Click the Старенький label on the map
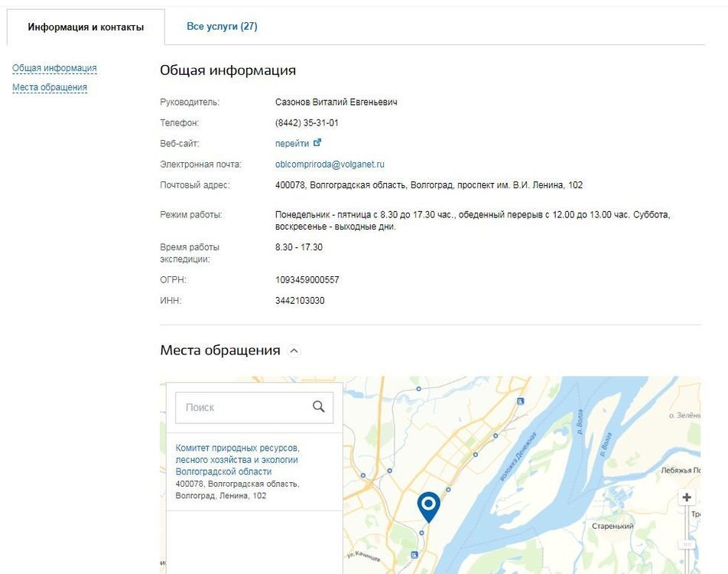The image size is (728, 574). [x=613, y=527]
